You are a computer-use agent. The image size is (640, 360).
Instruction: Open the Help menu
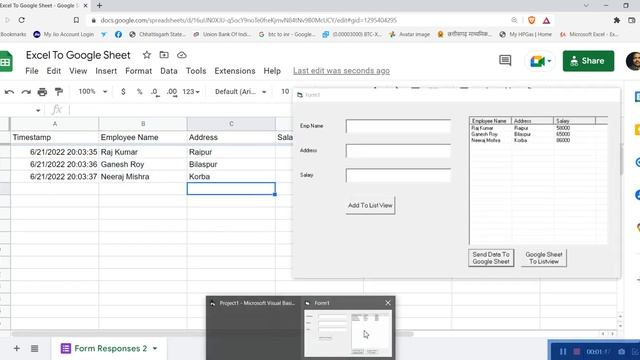[272, 71]
